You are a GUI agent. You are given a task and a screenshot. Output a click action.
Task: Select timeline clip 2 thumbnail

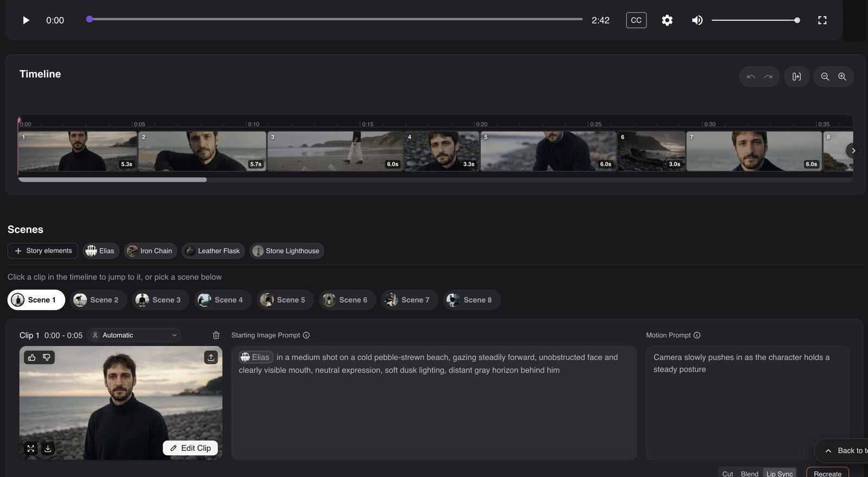[x=202, y=151]
